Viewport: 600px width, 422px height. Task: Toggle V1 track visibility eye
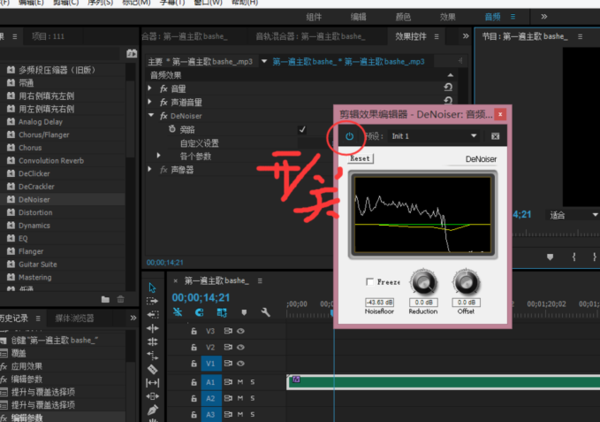pyautogui.click(x=241, y=363)
